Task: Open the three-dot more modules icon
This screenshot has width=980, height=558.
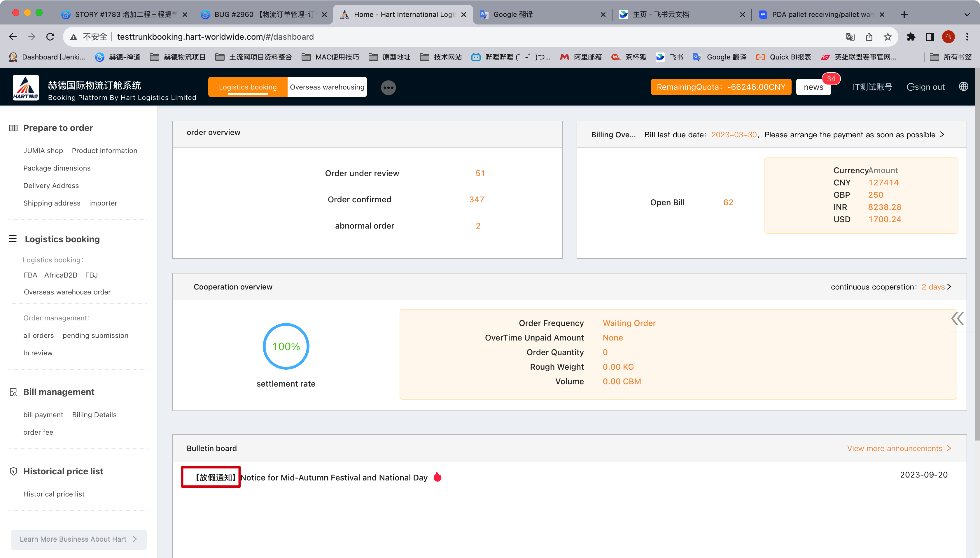Action: [388, 87]
